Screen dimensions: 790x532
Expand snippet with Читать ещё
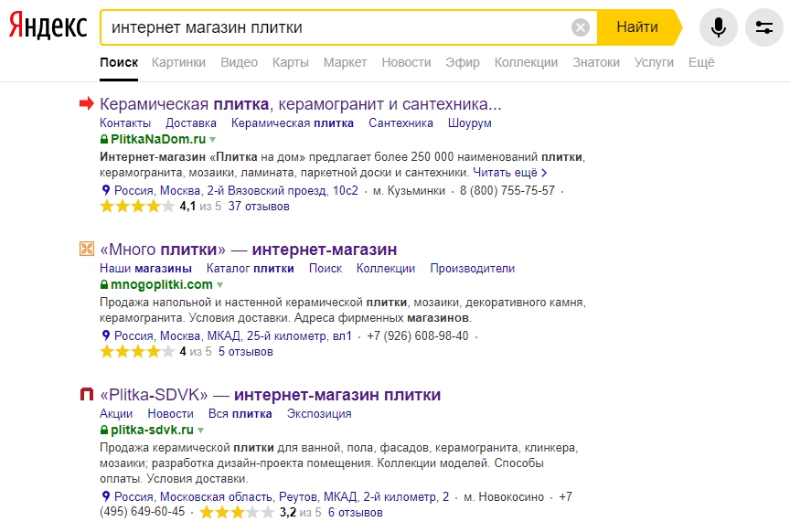click(x=510, y=172)
